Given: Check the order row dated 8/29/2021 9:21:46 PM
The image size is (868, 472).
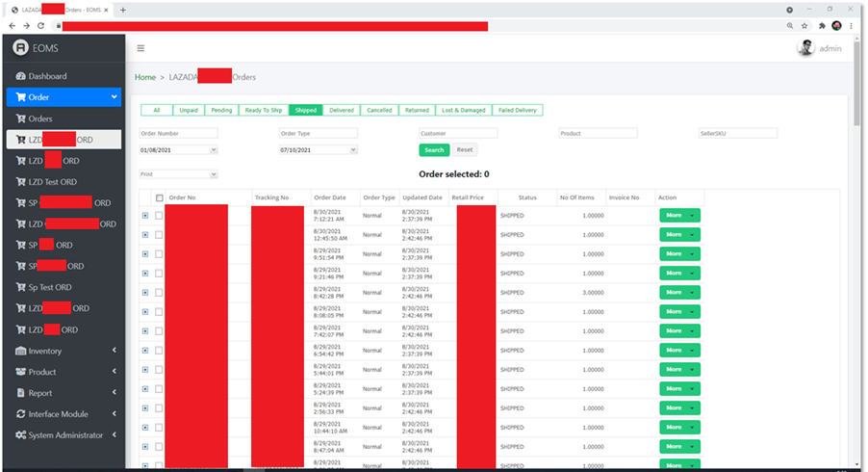Looking at the screenshot, I should coord(159,274).
